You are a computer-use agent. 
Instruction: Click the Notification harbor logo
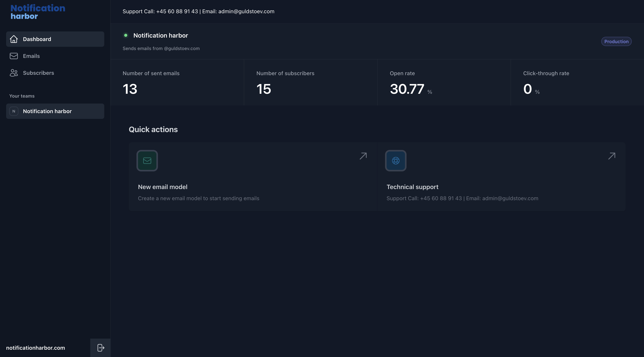click(38, 12)
